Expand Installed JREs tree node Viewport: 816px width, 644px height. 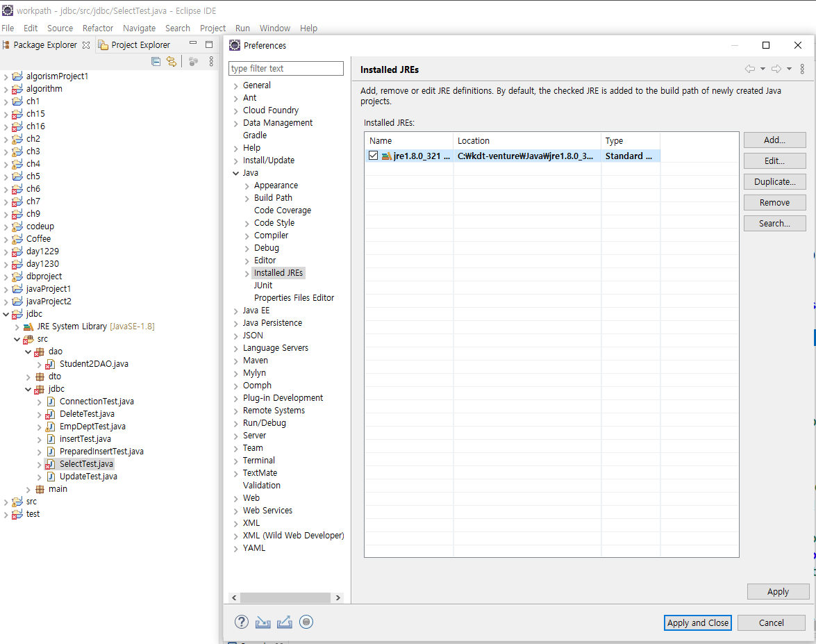(x=247, y=273)
